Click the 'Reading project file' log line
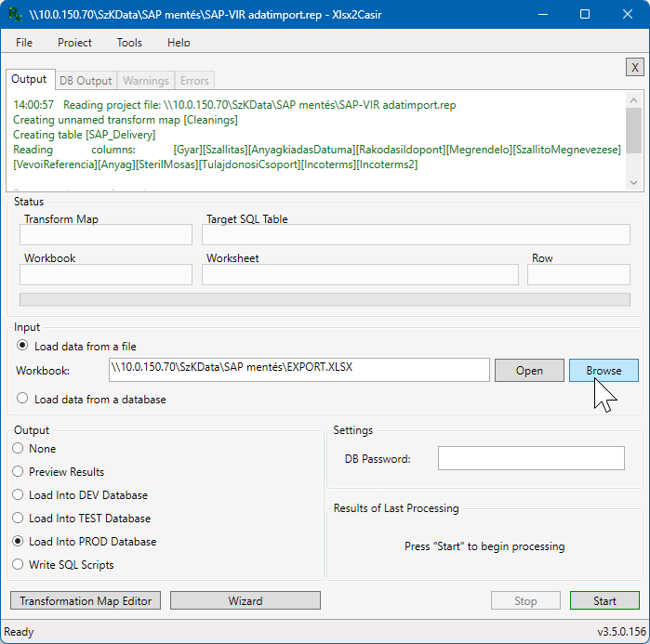 click(x=234, y=105)
